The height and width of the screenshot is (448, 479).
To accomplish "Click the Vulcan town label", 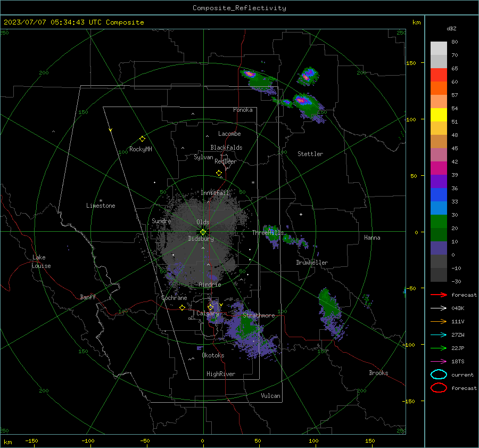I will (270, 396).
